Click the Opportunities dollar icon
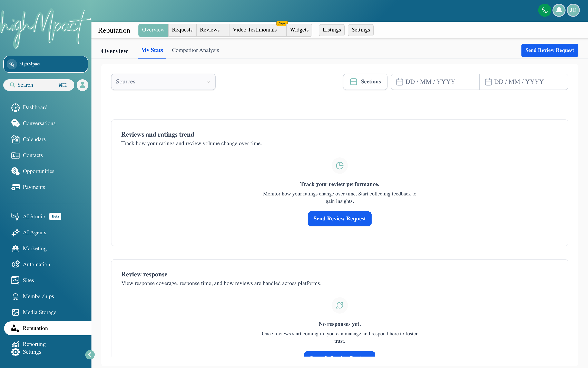This screenshot has height=368, width=588. pos(15,171)
